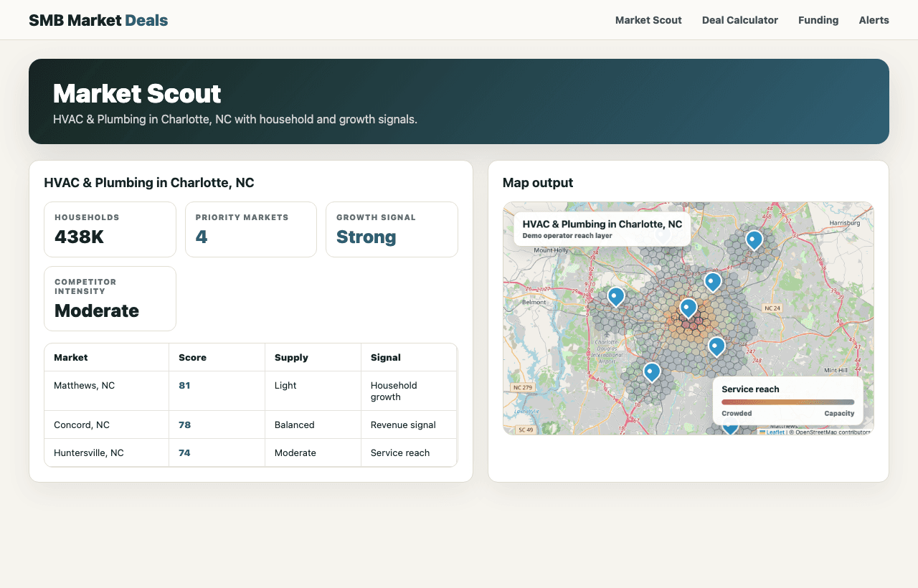Open the Market Scout nav item
The height and width of the screenshot is (588, 918).
648,20
